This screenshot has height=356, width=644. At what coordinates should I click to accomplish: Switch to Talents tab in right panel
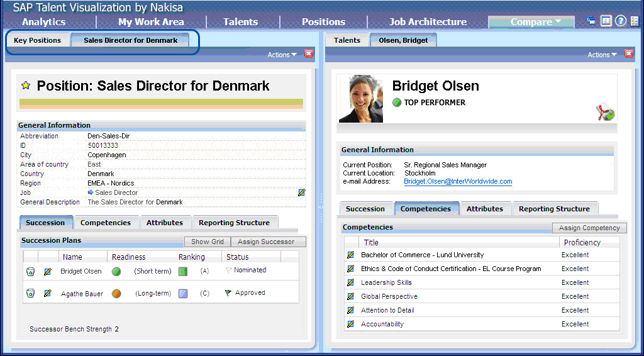347,40
